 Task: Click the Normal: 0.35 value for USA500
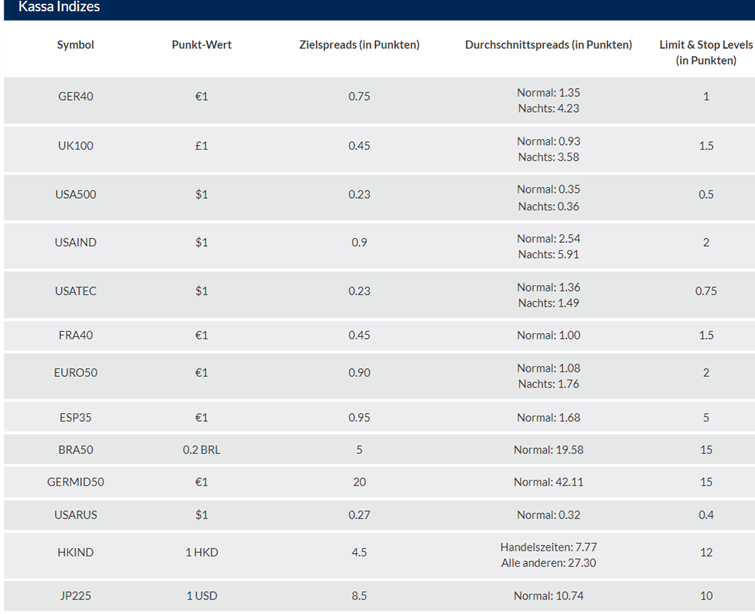pyautogui.click(x=548, y=189)
